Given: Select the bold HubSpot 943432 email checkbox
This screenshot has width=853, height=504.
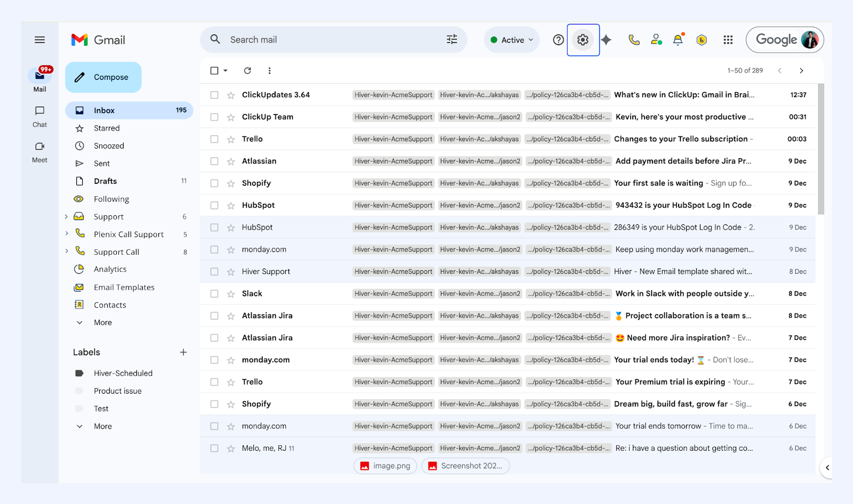Looking at the screenshot, I should (x=214, y=206).
